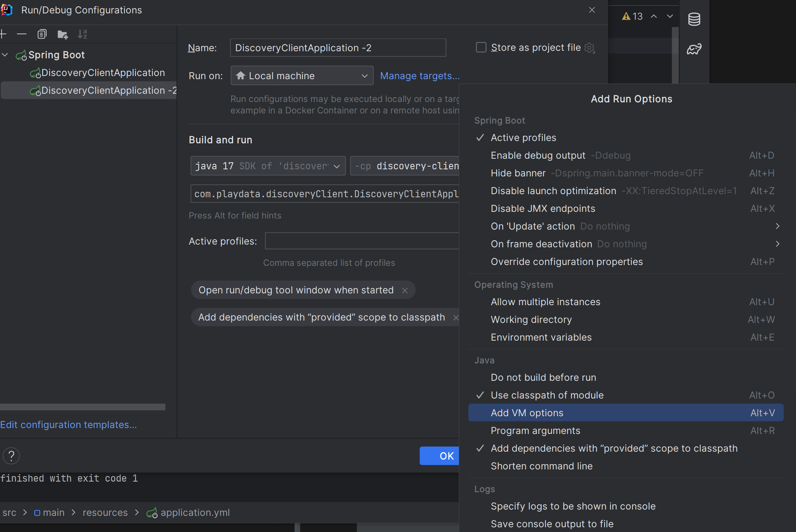Select Add VM options menu entry
Viewport: 796px width, 532px height.
pyautogui.click(x=527, y=413)
